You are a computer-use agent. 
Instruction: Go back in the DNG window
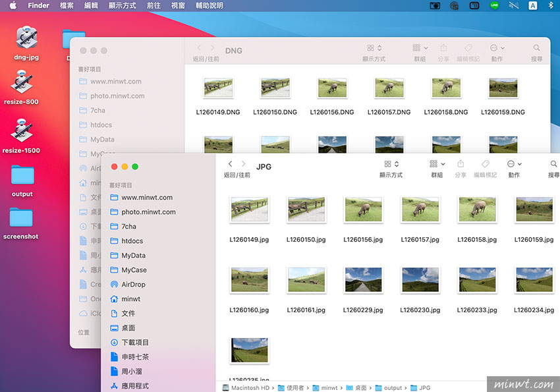199,48
